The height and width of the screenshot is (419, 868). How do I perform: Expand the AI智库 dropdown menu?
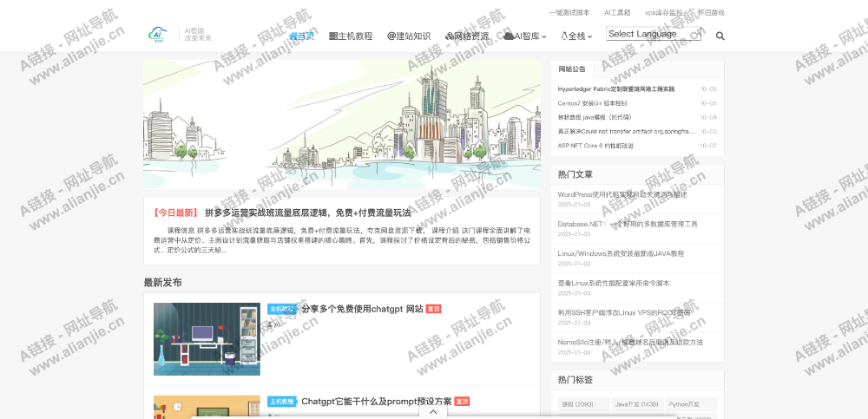[525, 36]
